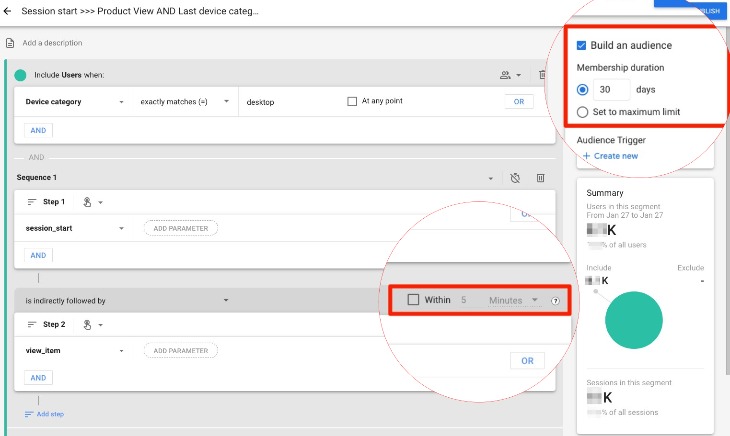Click the Within minutes number field
The height and width of the screenshot is (436, 730).
(x=464, y=300)
